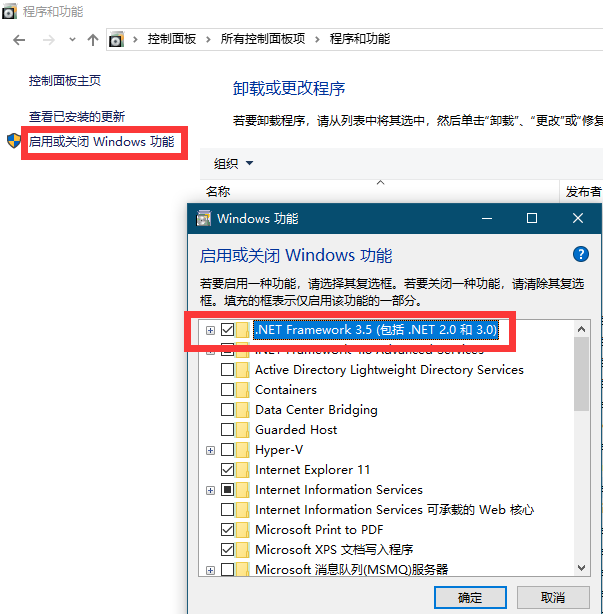Click folder icon next to Containers
Screen dimensions: 603x614
[x=242, y=389]
